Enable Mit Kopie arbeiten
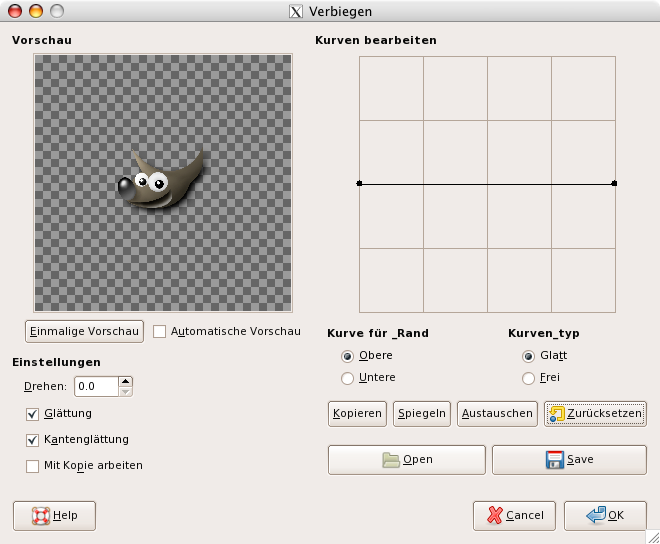The image size is (660, 544). tap(33, 465)
